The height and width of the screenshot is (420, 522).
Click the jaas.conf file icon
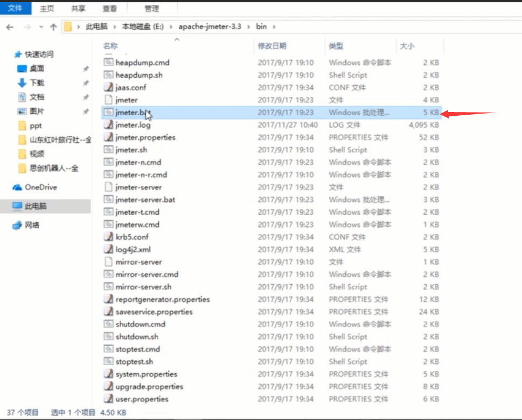click(108, 87)
